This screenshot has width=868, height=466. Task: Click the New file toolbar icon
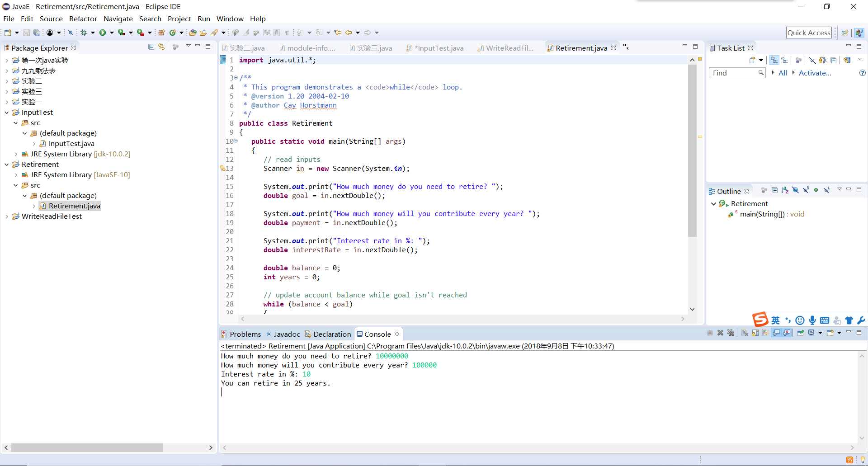click(x=8, y=33)
